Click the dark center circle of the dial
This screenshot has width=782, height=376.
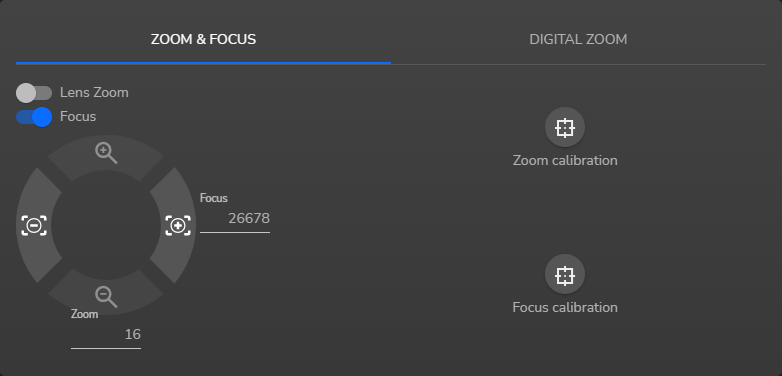pos(106,225)
